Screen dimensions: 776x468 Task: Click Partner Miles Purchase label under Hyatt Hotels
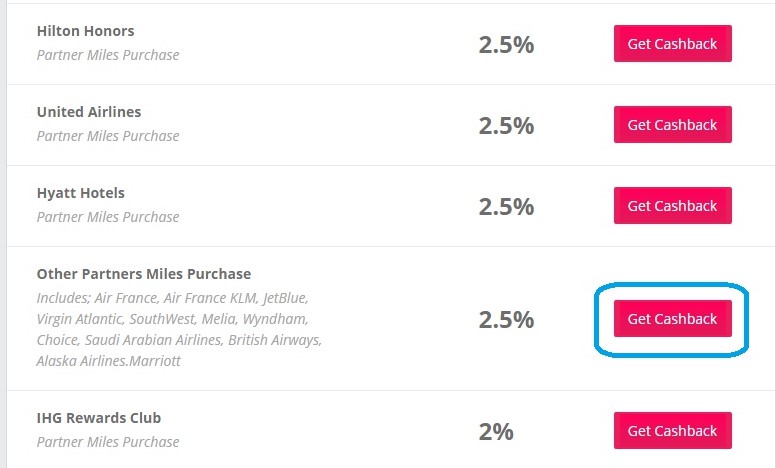click(x=108, y=217)
